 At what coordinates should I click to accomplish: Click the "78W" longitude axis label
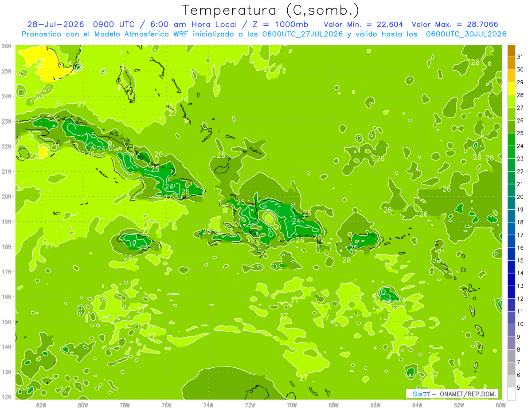[125, 405]
